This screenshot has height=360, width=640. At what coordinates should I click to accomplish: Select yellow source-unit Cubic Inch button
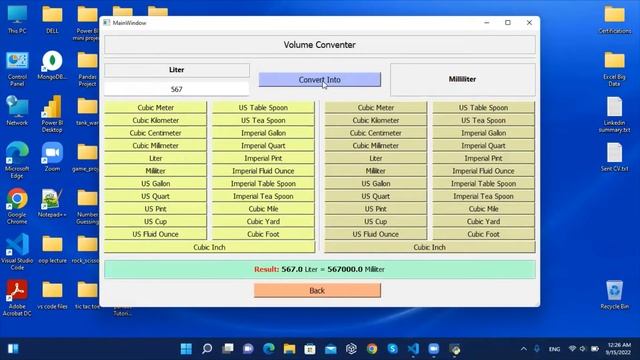click(x=209, y=247)
